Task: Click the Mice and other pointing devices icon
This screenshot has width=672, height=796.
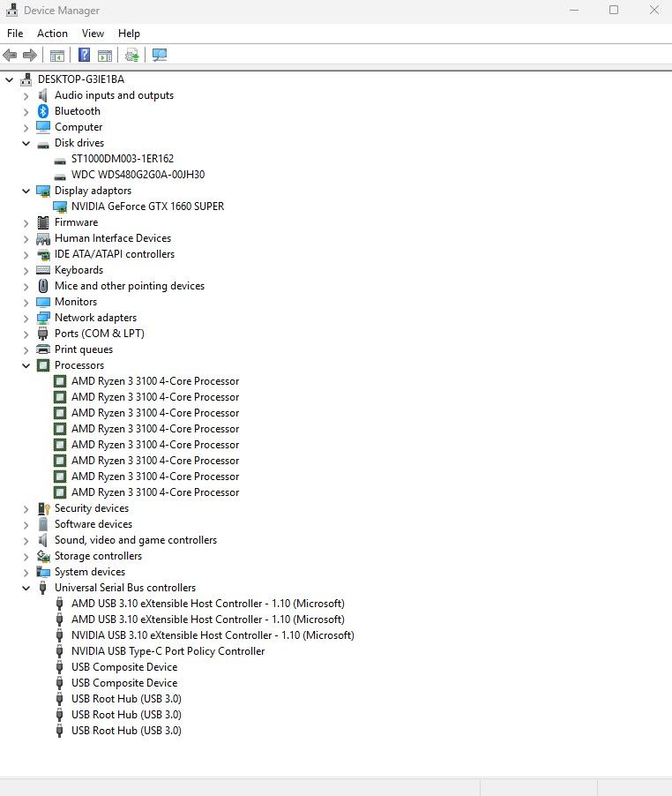Action: (43, 286)
